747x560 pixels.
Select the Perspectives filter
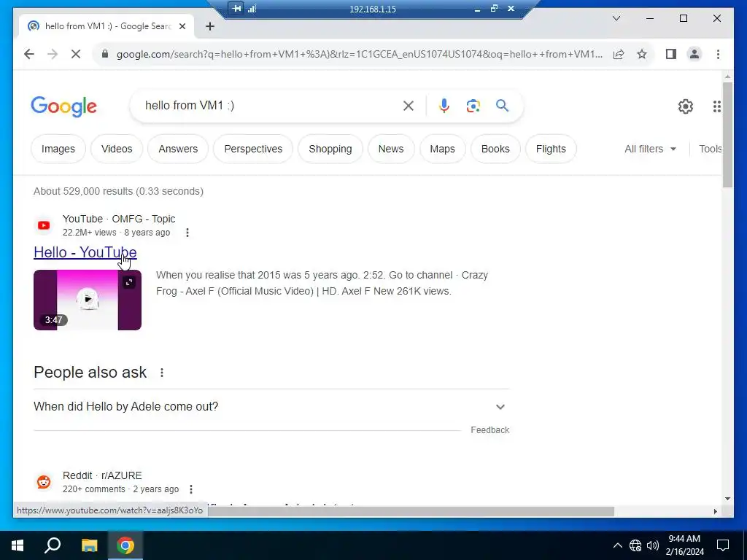point(253,149)
